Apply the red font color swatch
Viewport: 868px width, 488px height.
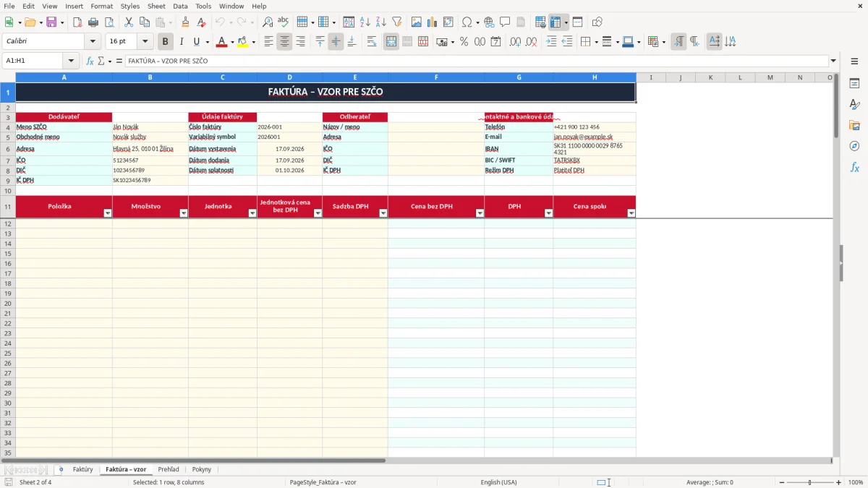point(221,42)
